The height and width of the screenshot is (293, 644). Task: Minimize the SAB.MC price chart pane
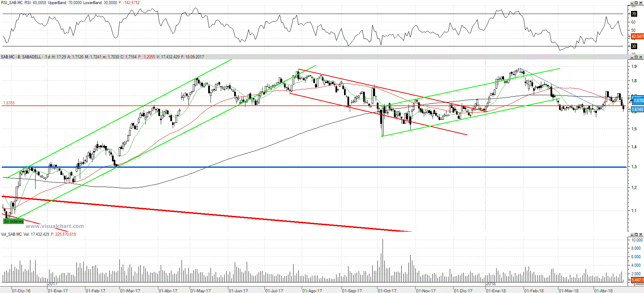(631, 57)
